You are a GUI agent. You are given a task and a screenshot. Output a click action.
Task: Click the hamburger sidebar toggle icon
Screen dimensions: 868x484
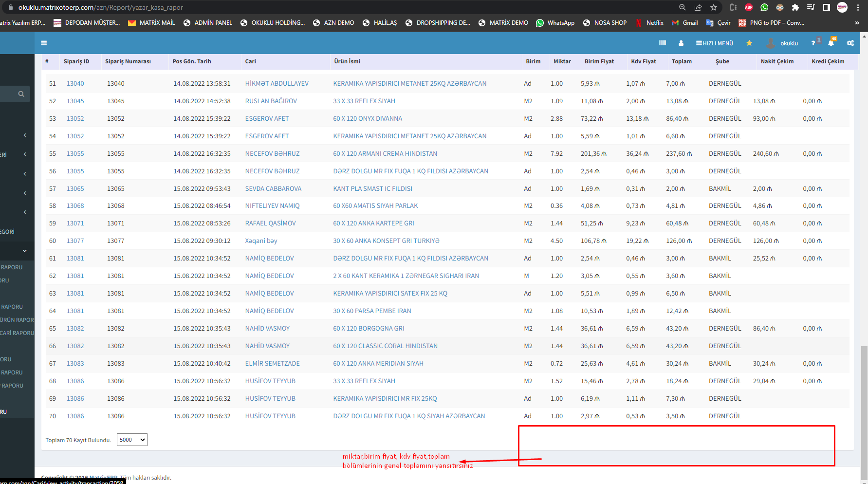click(x=44, y=43)
